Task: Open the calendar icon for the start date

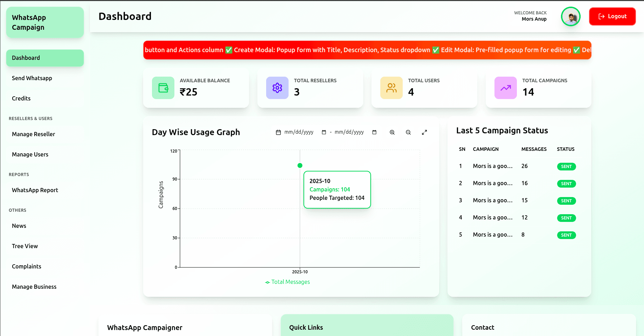Action: pyautogui.click(x=278, y=132)
